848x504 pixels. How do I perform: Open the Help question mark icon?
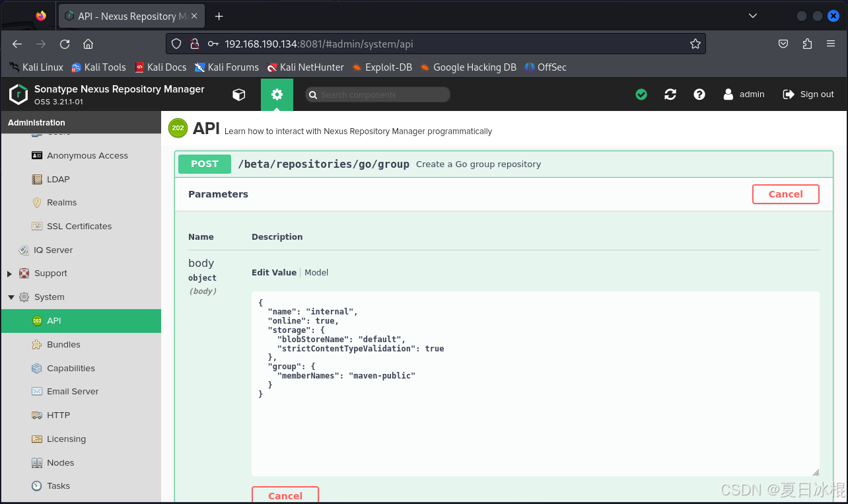click(699, 94)
